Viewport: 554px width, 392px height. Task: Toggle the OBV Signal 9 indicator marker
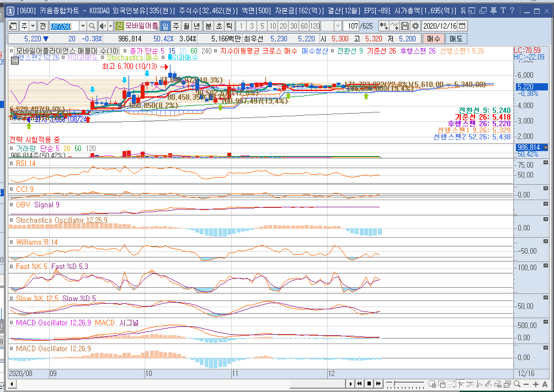(11, 205)
